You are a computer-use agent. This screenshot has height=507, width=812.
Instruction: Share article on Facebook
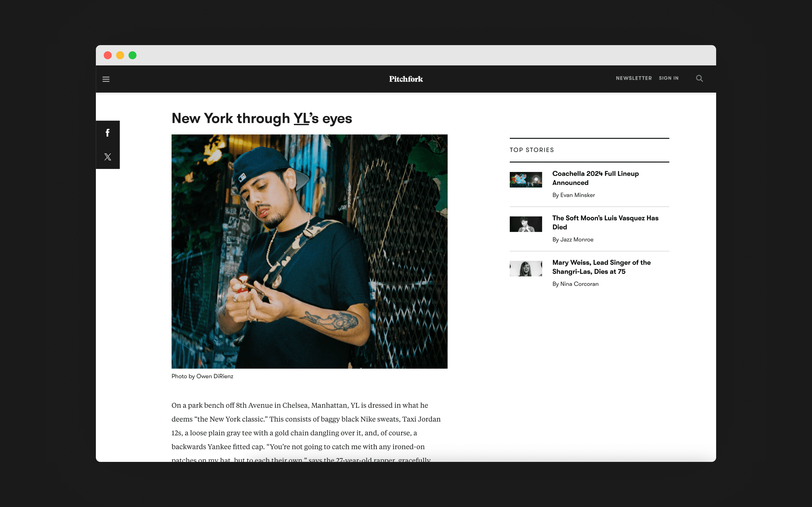coord(108,133)
